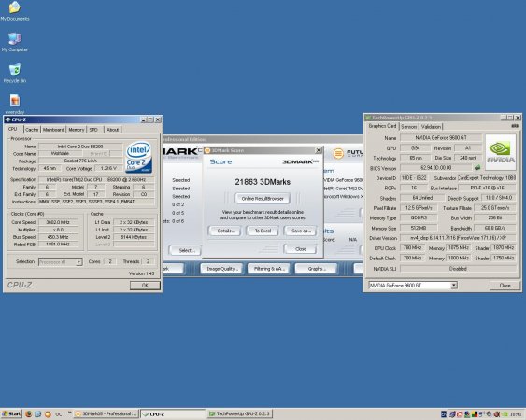The image size is (526, 420).
Task: Click the Bus Speed value in CPU-Z
Action: [58, 237]
